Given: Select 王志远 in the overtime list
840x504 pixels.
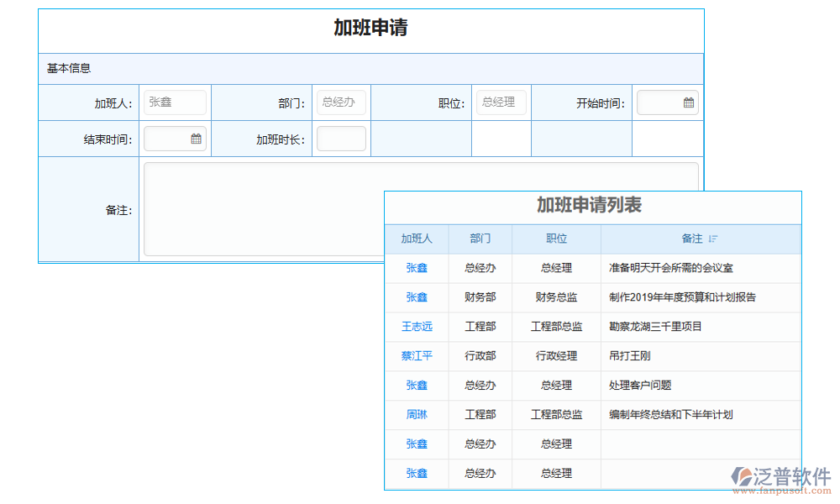Looking at the screenshot, I should 417,327.
